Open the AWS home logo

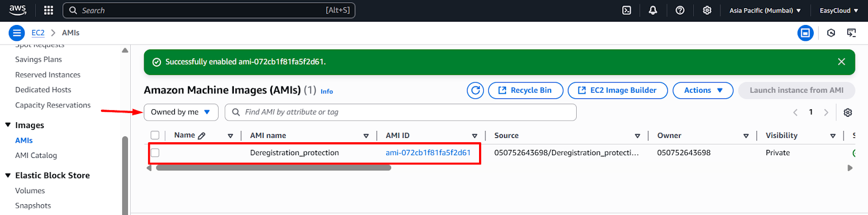pos(17,10)
